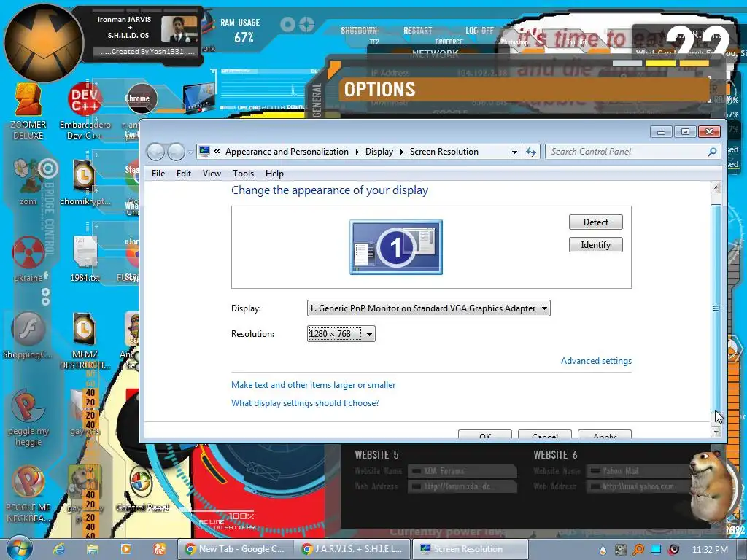
Task: Expand the Display breadcrumb arrow
Action: pos(402,152)
